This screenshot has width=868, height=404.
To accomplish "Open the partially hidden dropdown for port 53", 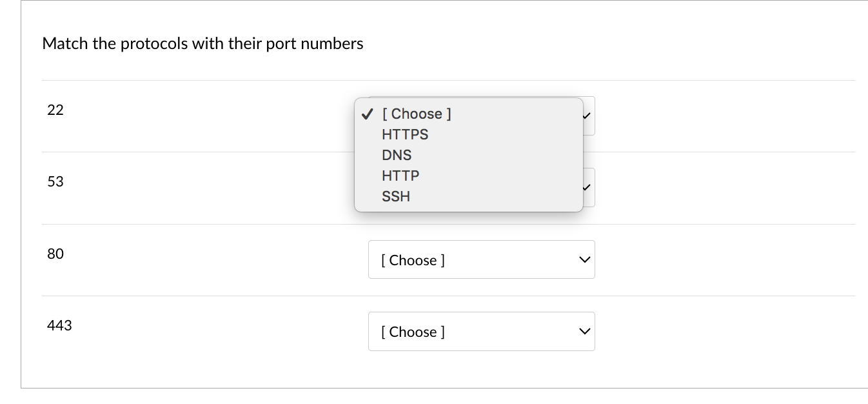I will 590,187.
